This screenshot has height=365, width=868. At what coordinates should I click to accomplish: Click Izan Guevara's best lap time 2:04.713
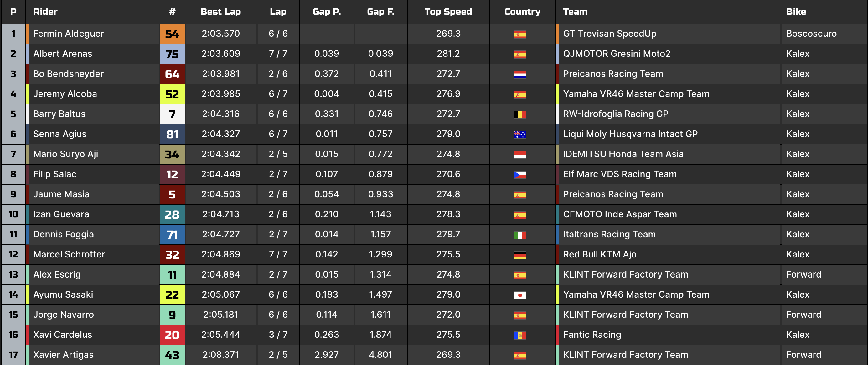(x=221, y=214)
